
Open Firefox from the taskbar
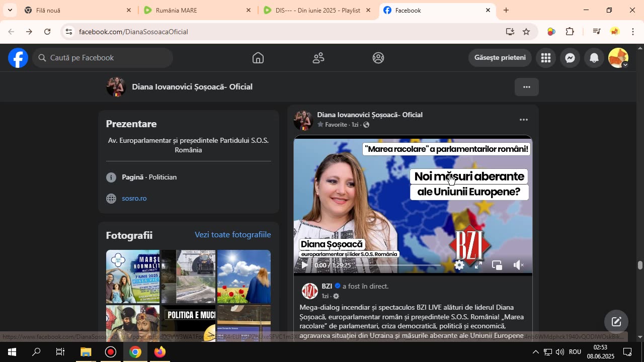[x=160, y=352]
